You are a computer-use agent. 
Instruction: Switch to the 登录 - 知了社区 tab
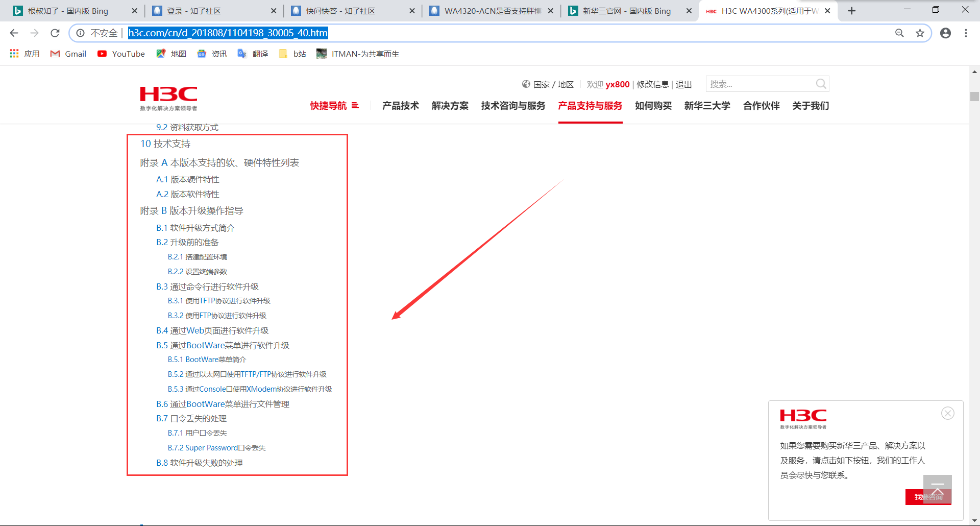[x=194, y=11]
